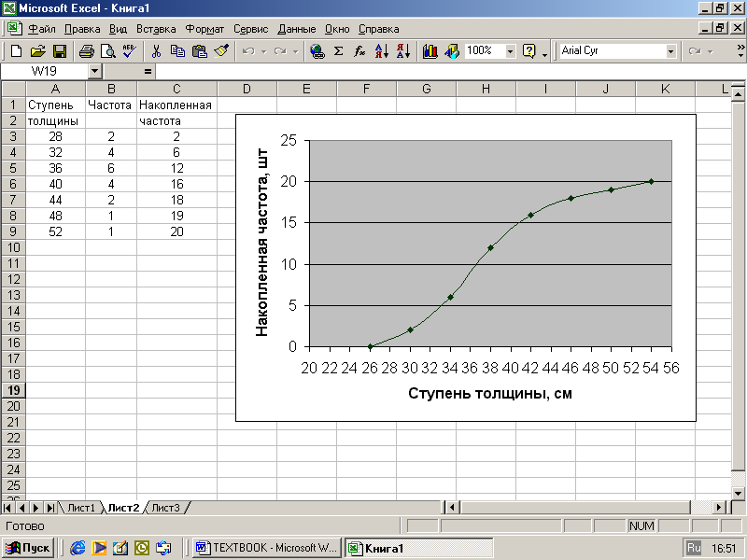Open the Name Box dropdown arrow
This screenshot has width=747, height=560.
(95, 72)
